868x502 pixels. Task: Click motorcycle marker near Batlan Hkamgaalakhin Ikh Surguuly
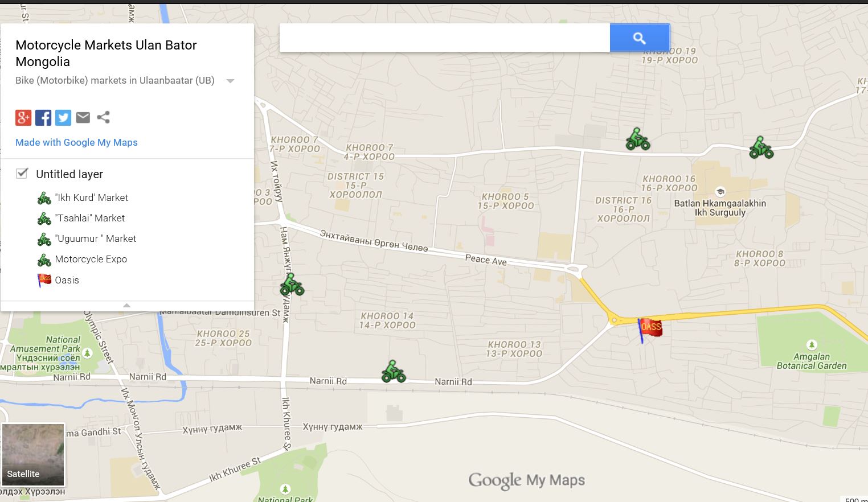click(761, 147)
